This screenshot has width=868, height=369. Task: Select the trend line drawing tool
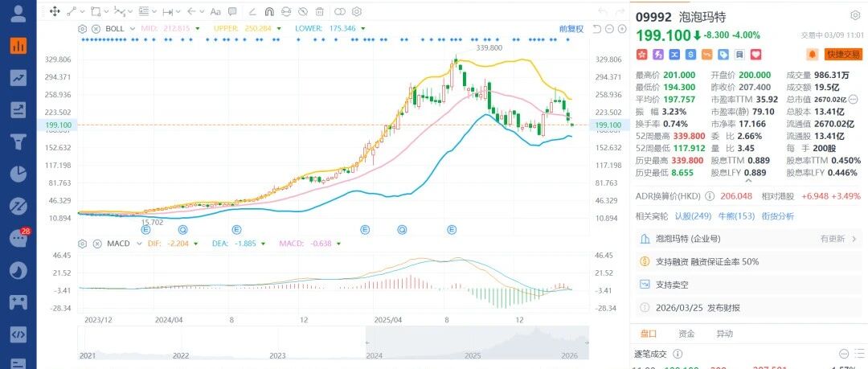click(72, 11)
